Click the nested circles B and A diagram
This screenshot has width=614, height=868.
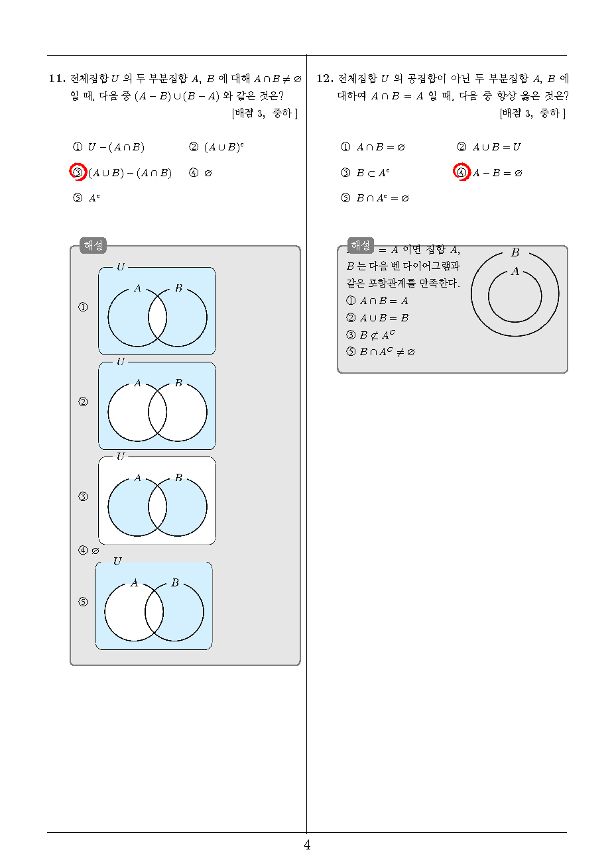coord(515,292)
